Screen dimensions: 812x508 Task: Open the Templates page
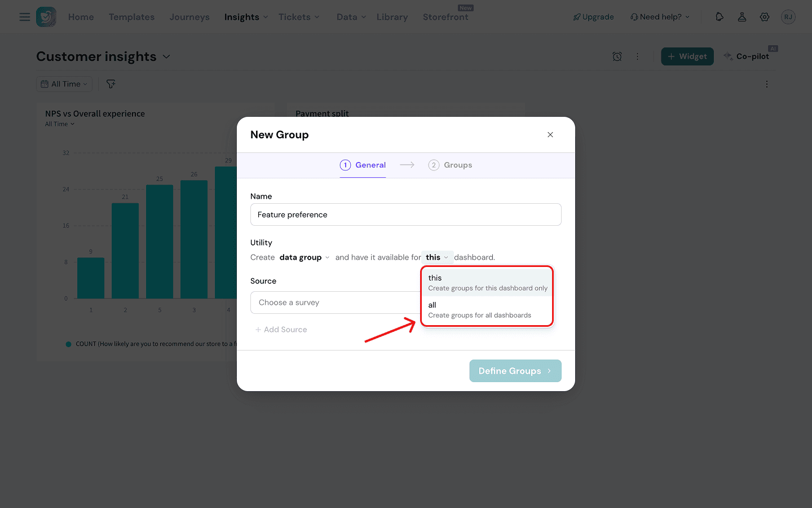[131, 17]
